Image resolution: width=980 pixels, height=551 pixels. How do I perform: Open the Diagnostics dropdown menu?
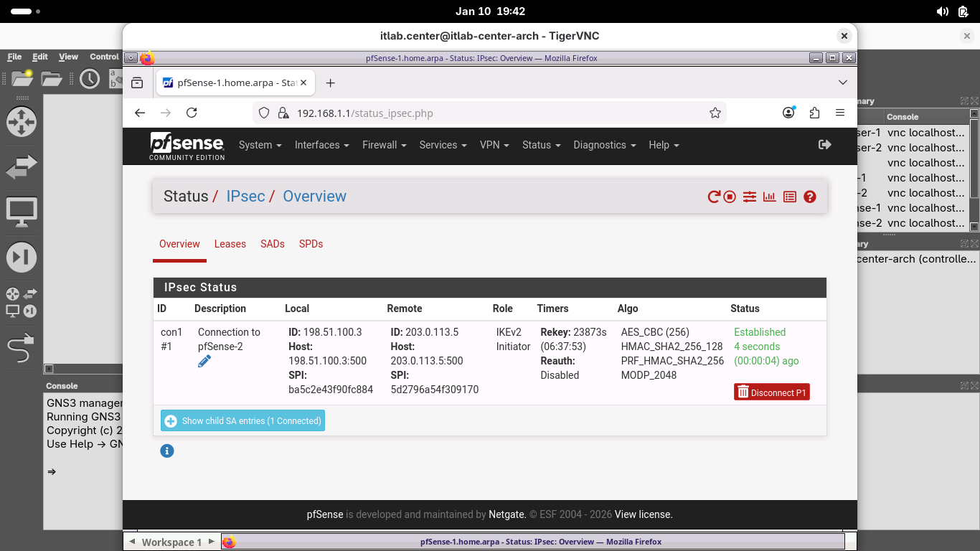[x=604, y=145]
